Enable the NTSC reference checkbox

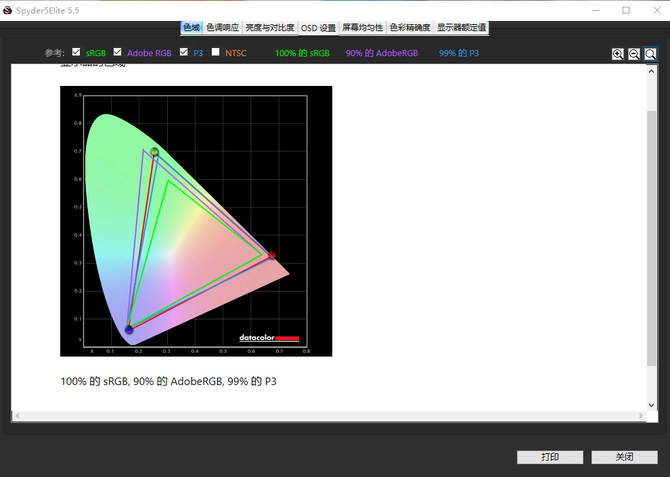215,52
